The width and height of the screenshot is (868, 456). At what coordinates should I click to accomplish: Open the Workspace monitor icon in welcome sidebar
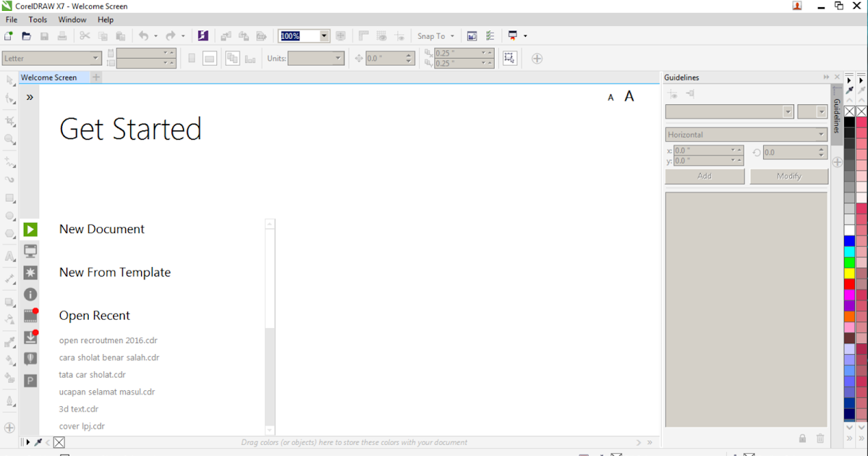(30, 251)
